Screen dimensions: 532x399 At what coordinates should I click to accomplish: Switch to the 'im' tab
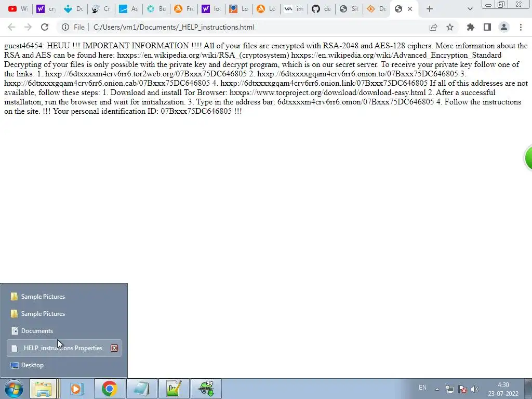[294, 9]
